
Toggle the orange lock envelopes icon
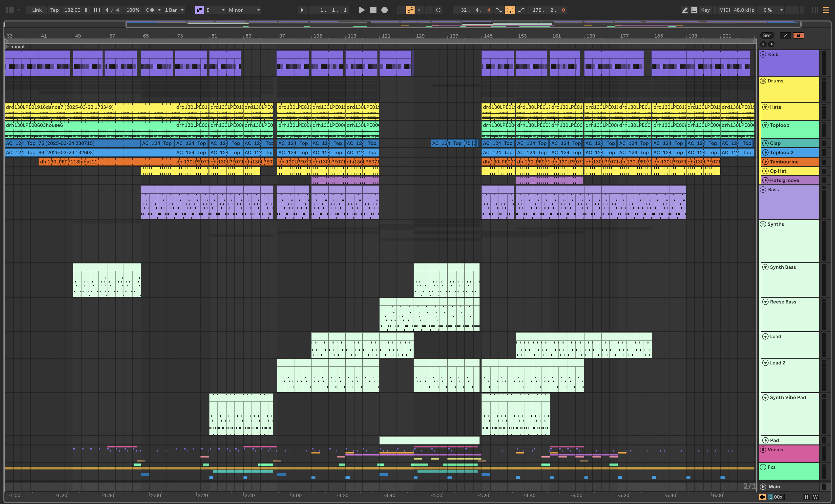pos(798,36)
